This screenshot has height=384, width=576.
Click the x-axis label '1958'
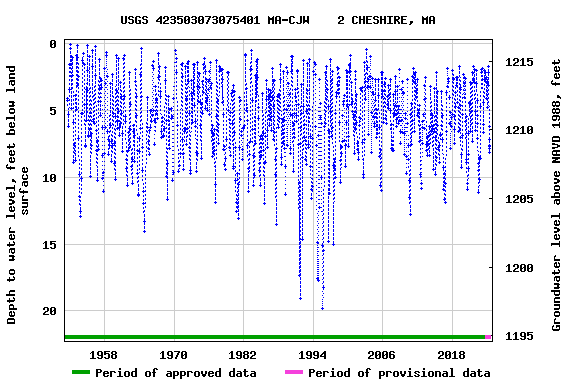point(104,355)
